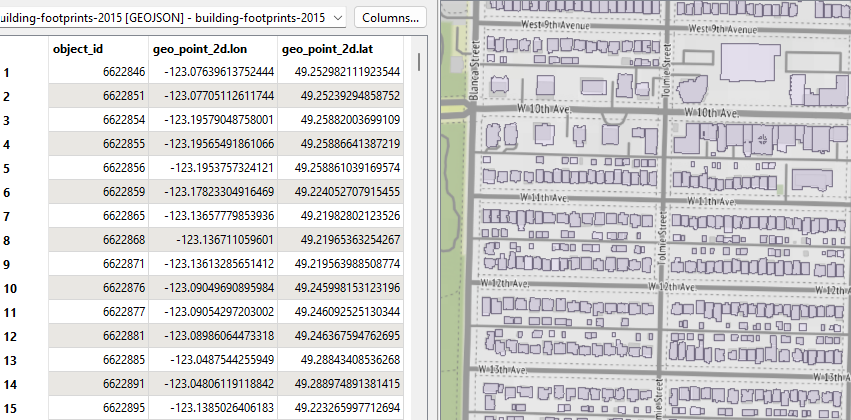Click the table's vertical scrollbar thumb

419,62
